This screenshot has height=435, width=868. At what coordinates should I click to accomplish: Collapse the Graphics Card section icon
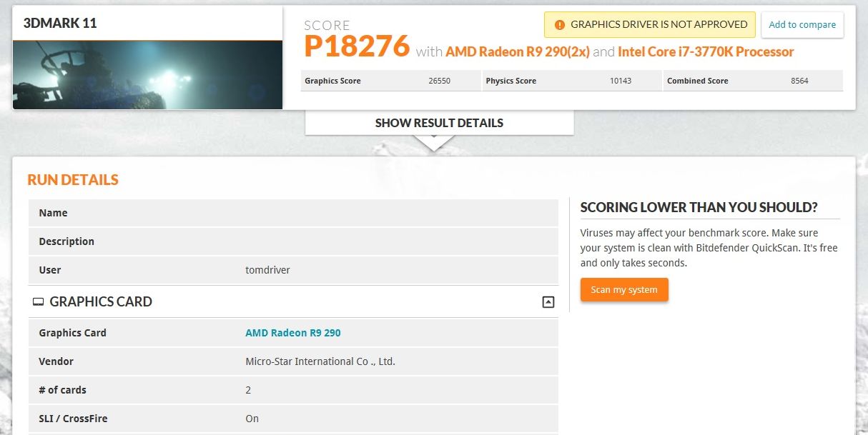coord(548,302)
